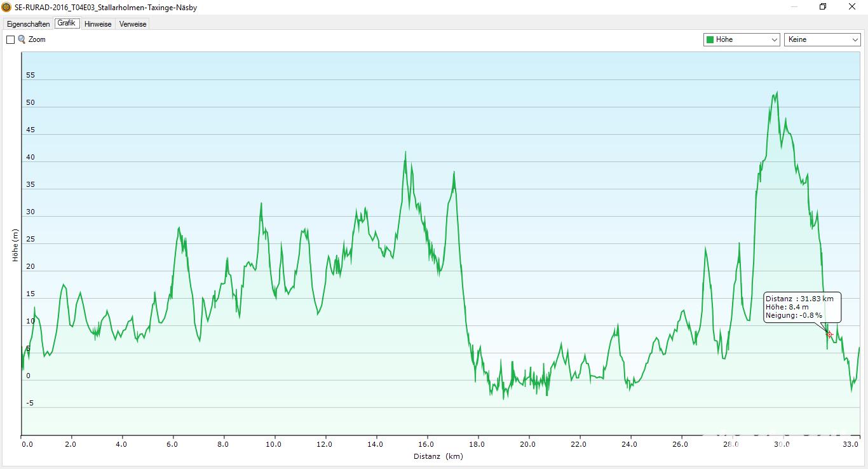Select the Grafik tab
The image size is (868, 469).
click(x=66, y=24)
